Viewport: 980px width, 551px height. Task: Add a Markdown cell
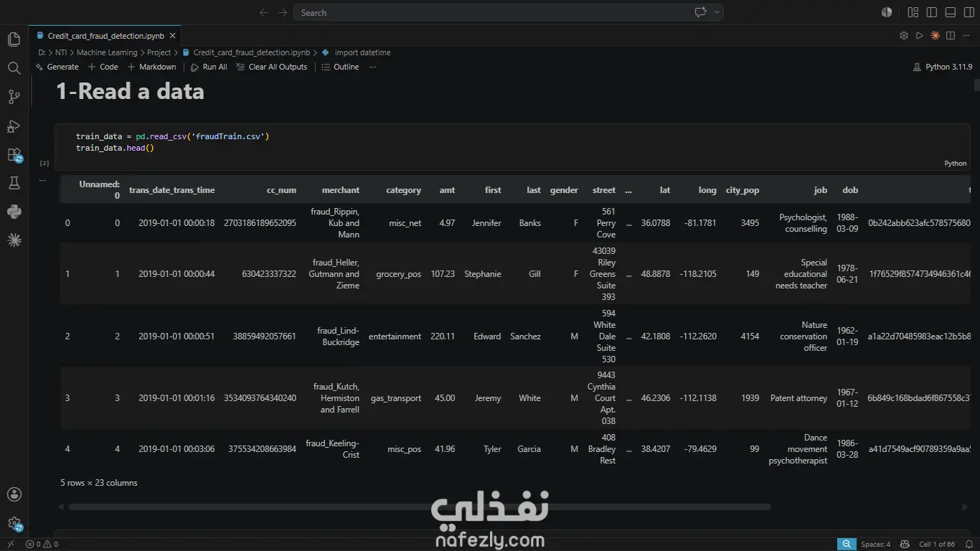[x=151, y=67]
